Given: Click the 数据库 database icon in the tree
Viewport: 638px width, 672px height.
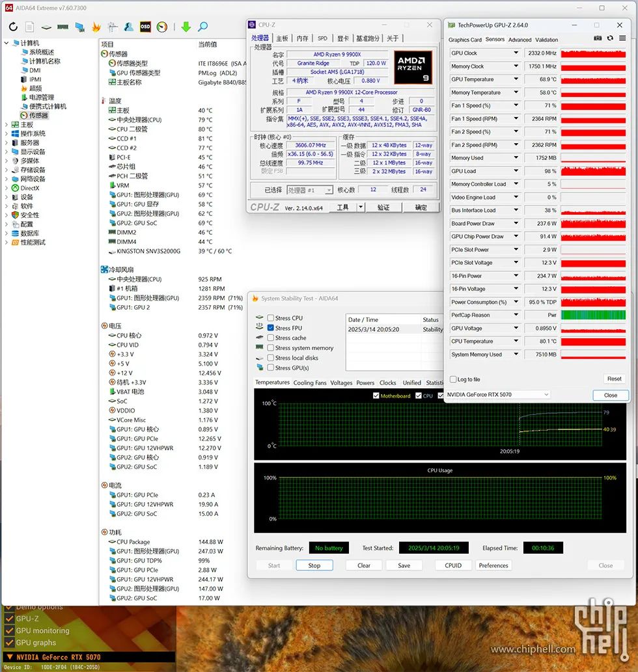Looking at the screenshot, I should pyautogui.click(x=16, y=233).
